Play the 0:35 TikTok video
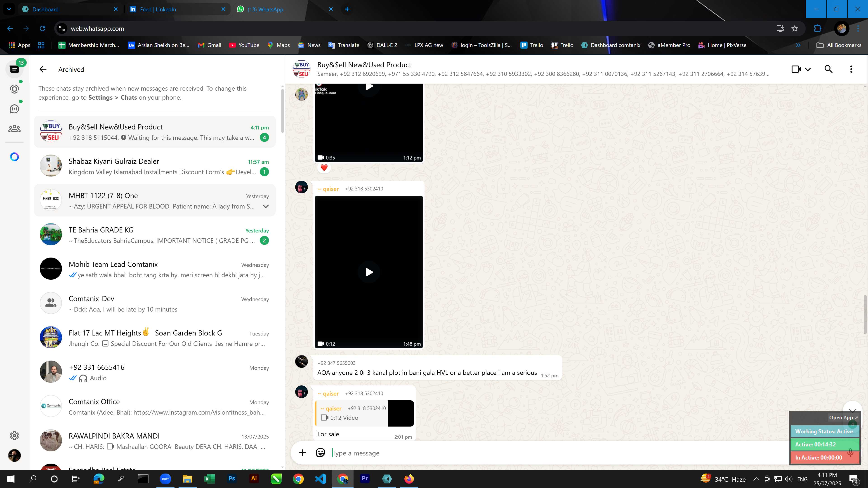Viewport: 868px width, 488px height. tap(369, 87)
